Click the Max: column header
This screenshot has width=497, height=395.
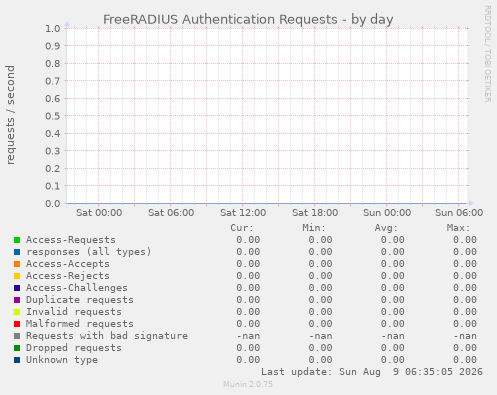click(x=458, y=228)
